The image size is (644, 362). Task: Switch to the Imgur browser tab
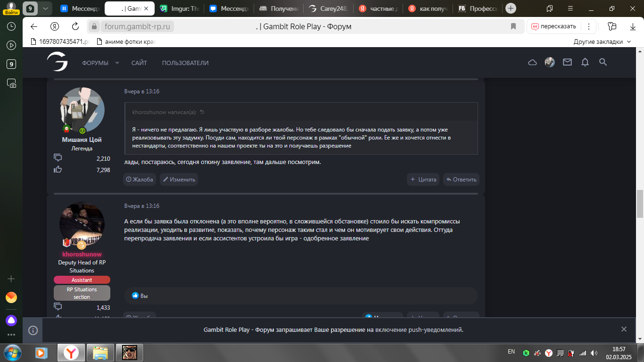[x=180, y=8]
